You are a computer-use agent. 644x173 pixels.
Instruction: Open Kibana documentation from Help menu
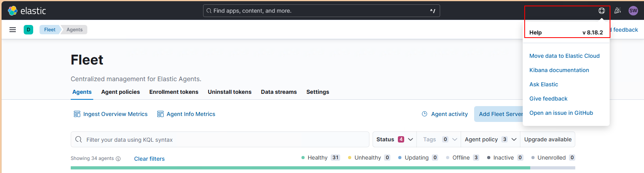tap(559, 70)
